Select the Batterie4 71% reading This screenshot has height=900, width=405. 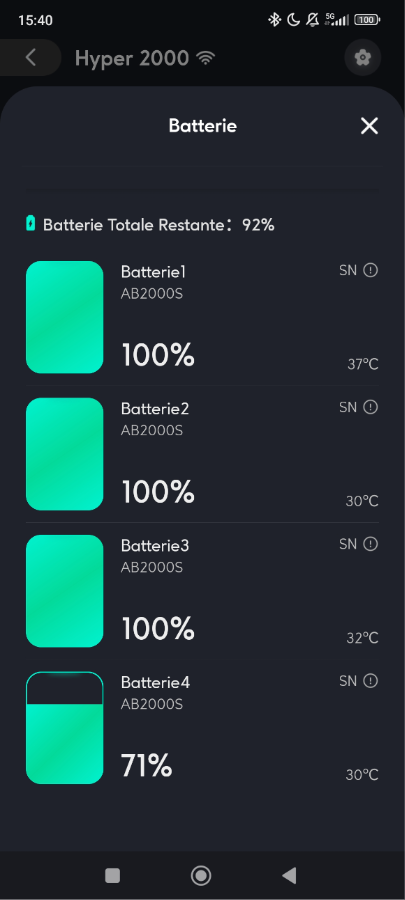[x=146, y=766]
